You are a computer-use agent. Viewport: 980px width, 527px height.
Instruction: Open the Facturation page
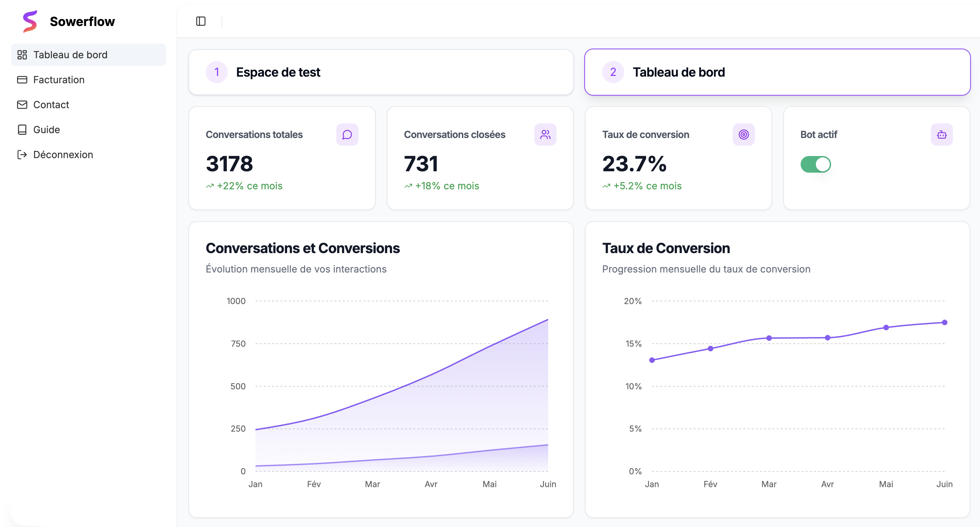point(59,80)
